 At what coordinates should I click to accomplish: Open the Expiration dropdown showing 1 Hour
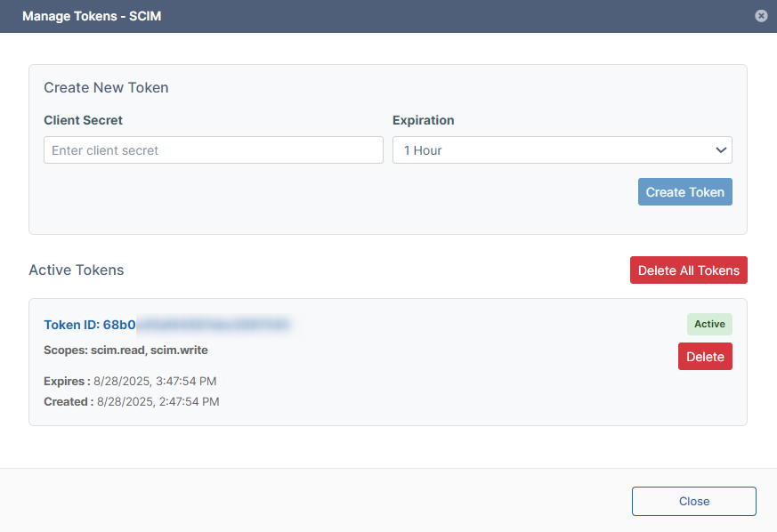click(x=552, y=150)
